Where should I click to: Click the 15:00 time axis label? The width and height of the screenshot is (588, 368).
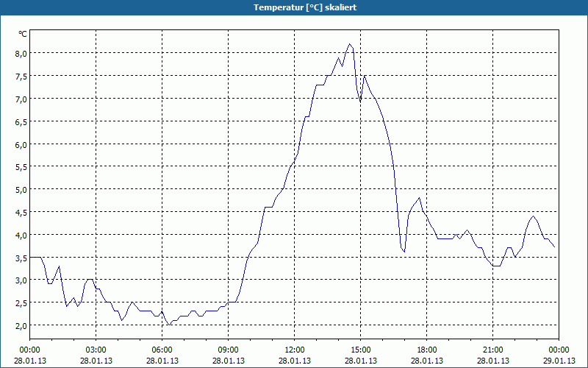pos(360,350)
